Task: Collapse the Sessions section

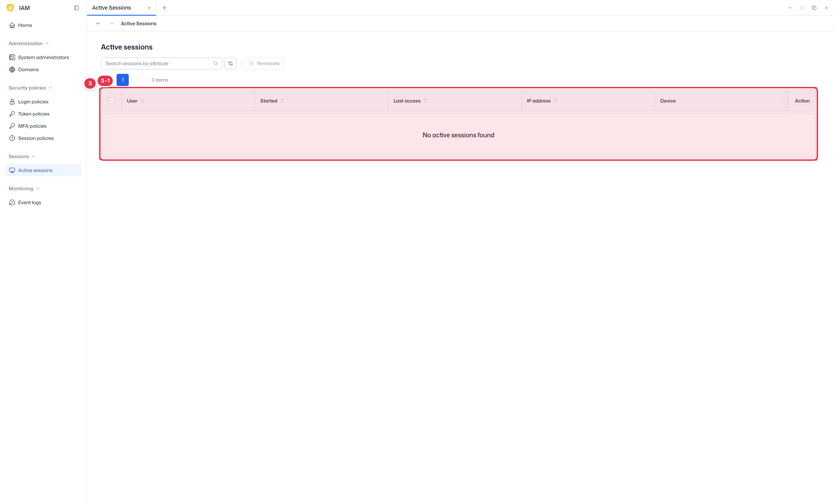Action: (22, 156)
